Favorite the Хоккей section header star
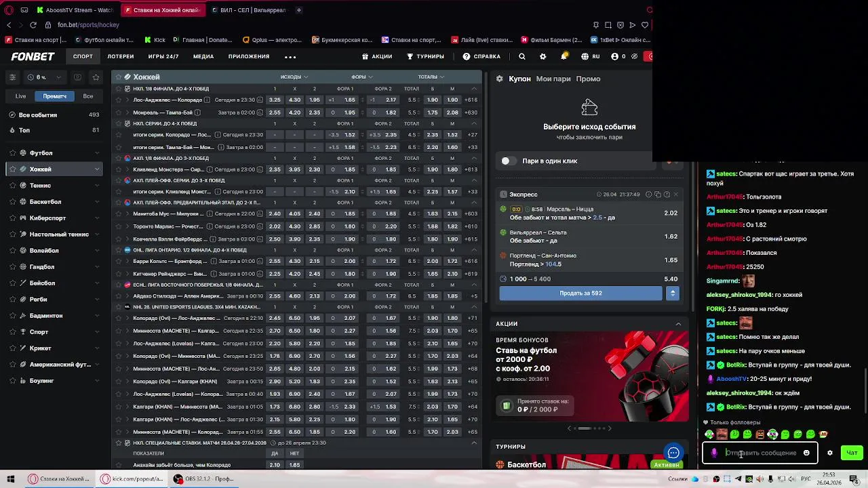 click(x=118, y=77)
